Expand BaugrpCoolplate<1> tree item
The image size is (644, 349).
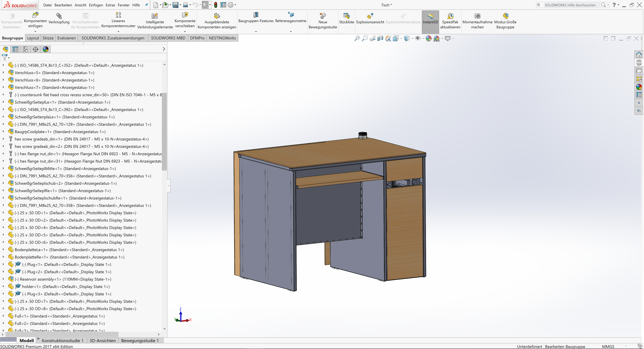pyautogui.click(x=3, y=132)
